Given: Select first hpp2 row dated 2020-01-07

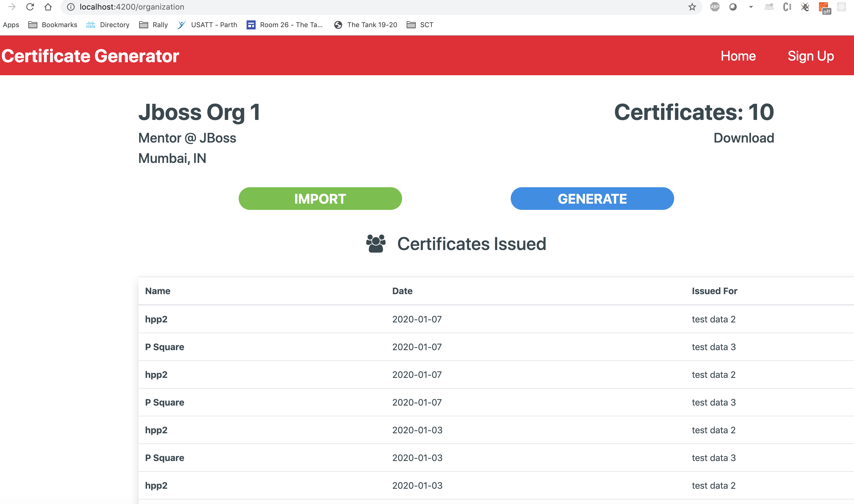Looking at the screenshot, I should click(x=496, y=319).
